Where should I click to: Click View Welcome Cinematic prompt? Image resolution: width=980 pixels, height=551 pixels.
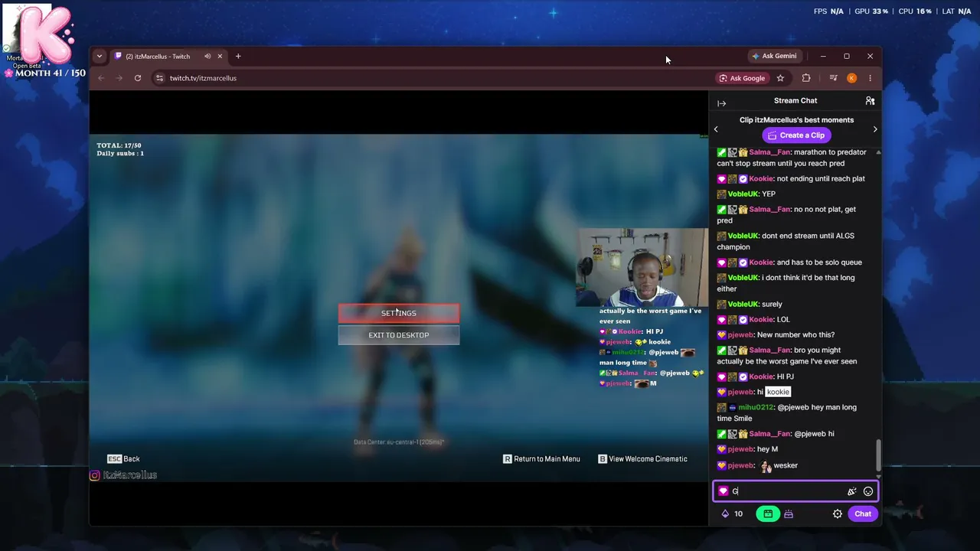point(643,459)
